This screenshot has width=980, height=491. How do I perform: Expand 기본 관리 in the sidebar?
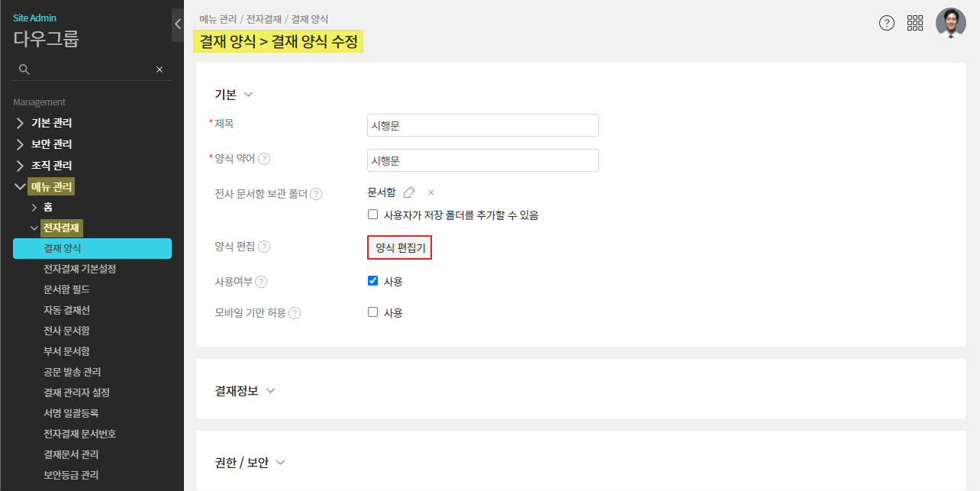coord(52,123)
